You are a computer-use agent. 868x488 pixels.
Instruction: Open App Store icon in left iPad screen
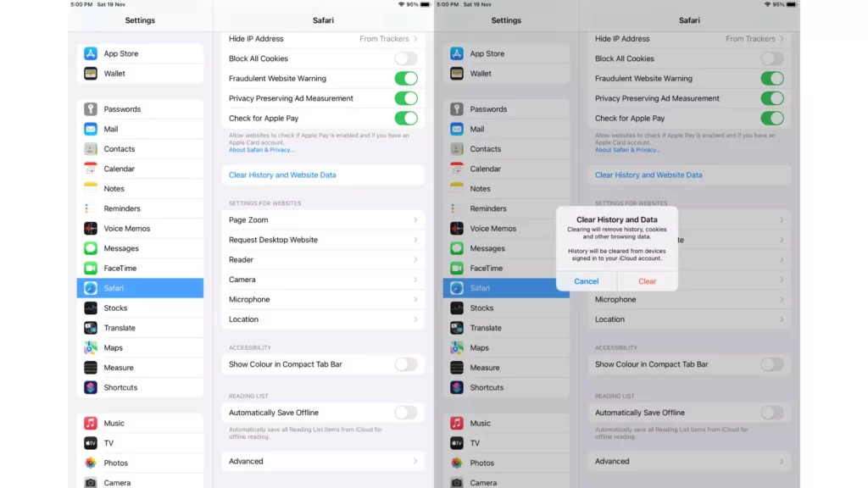[90, 53]
